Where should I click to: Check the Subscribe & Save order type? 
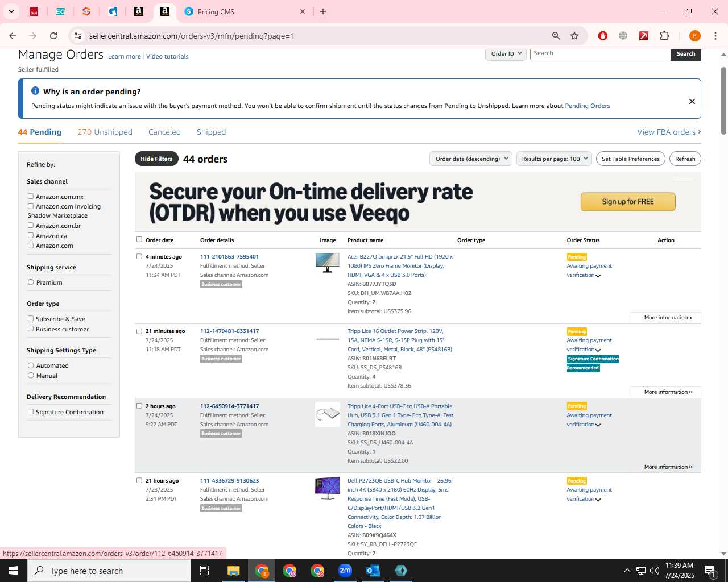coord(31,318)
